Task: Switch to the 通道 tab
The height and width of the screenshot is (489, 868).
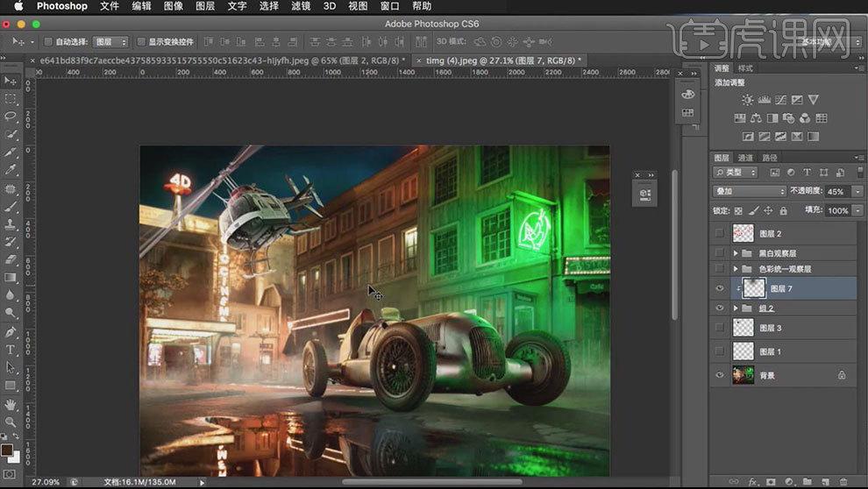Action: pos(745,158)
